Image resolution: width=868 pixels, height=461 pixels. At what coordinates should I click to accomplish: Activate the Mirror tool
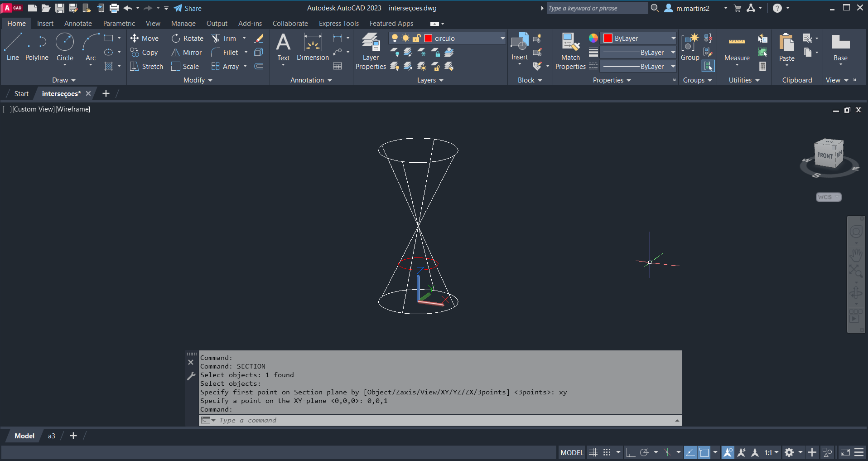pos(186,53)
